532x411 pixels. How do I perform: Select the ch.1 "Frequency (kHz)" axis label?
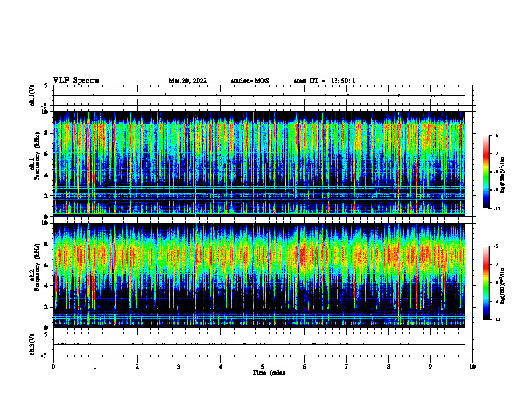click(x=38, y=156)
